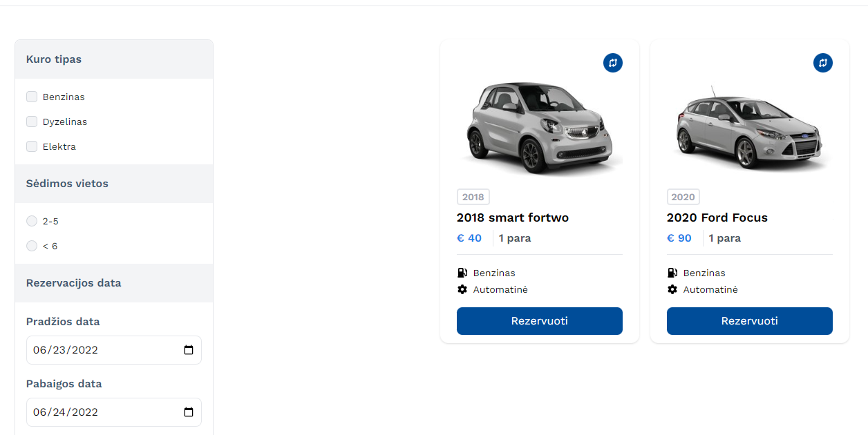Screen dimensions: 868x435
Task: Focus the Pradžios data date field
Action: pyautogui.click(x=97, y=350)
